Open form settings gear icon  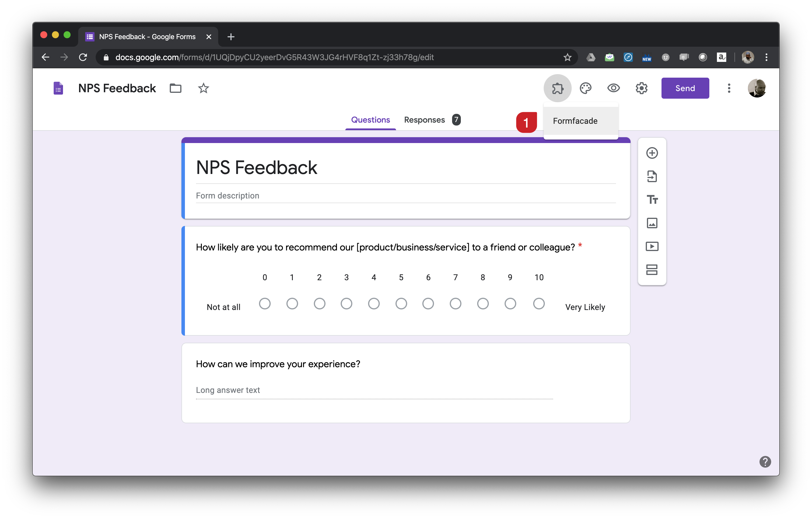point(641,88)
